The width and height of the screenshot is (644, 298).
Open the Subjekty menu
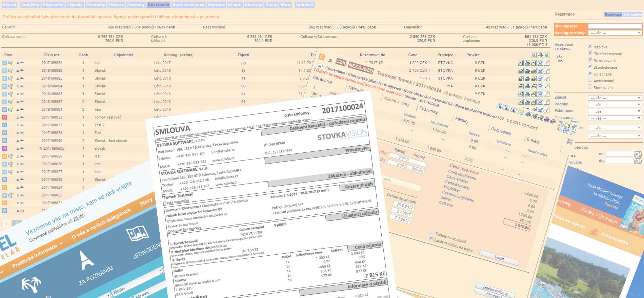tap(31, 5)
